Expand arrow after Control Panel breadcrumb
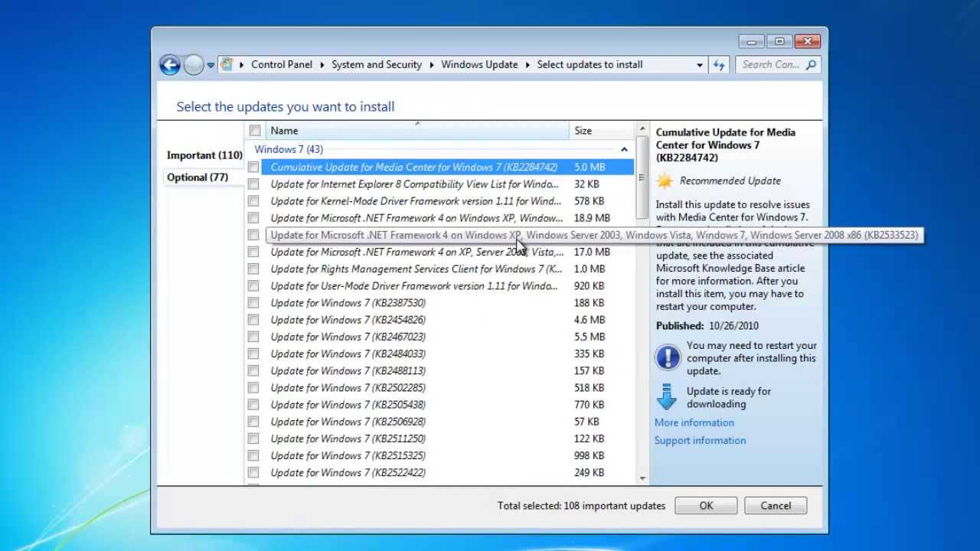 pos(322,65)
